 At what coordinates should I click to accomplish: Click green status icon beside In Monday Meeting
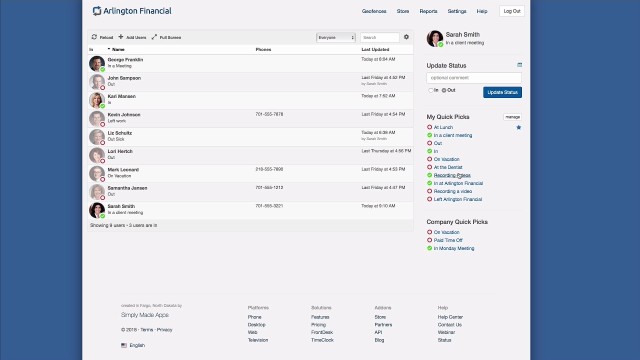[x=429, y=248]
